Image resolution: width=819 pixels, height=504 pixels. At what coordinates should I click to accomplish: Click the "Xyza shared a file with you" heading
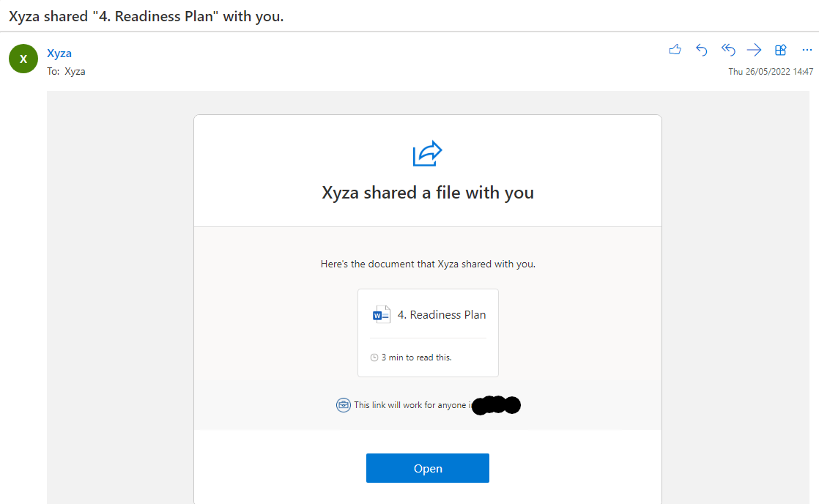tap(428, 193)
